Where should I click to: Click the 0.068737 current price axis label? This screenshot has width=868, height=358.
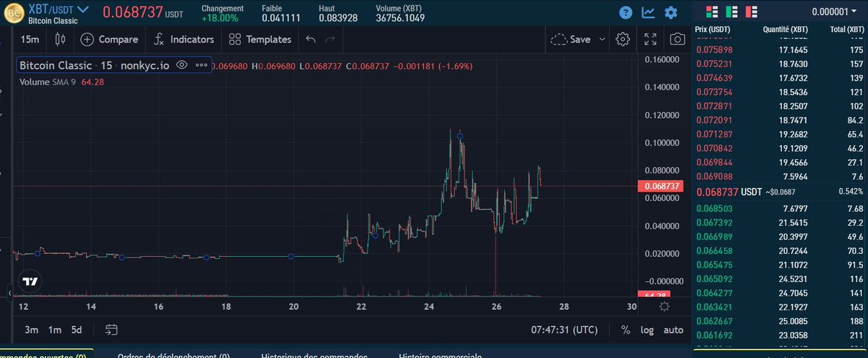[660, 187]
